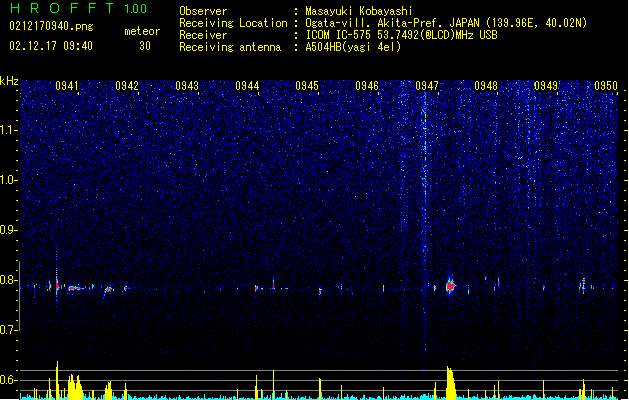Click the 0.8 kHz axis label
The height and width of the screenshot is (400, 629).
9,280
